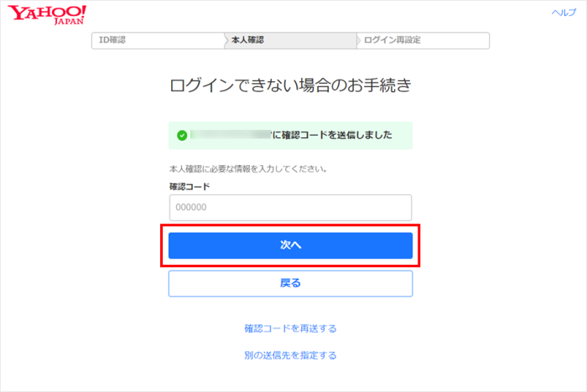Click the 確認コード field label

point(190,186)
